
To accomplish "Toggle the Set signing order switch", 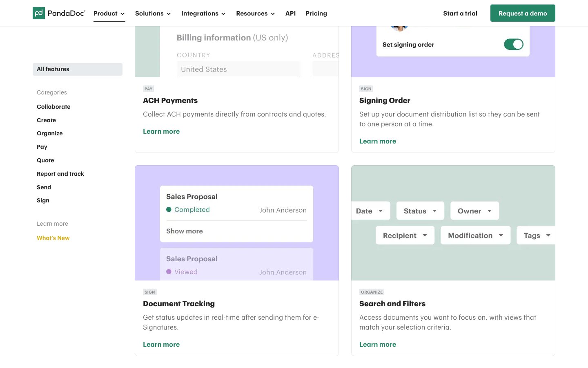I will pyautogui.click(x=513, y=44).
